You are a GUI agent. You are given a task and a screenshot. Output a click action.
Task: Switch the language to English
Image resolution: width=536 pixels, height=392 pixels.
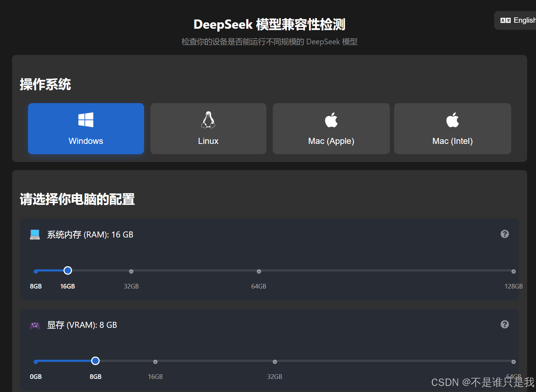point(515,20)
